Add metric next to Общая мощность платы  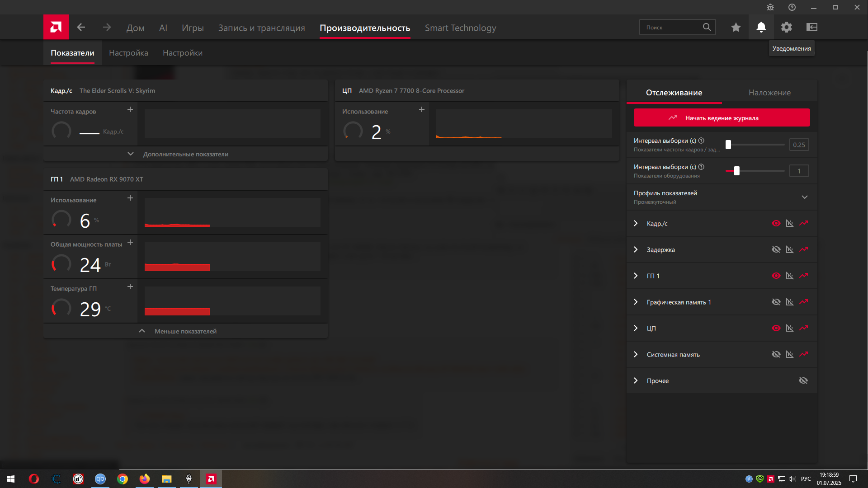coord(130,242)
